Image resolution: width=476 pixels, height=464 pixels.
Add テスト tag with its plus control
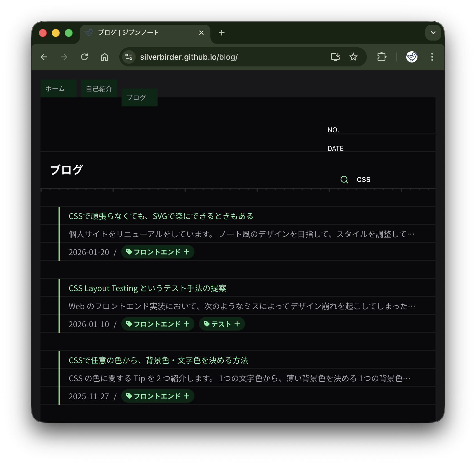[x=238, y=324]
